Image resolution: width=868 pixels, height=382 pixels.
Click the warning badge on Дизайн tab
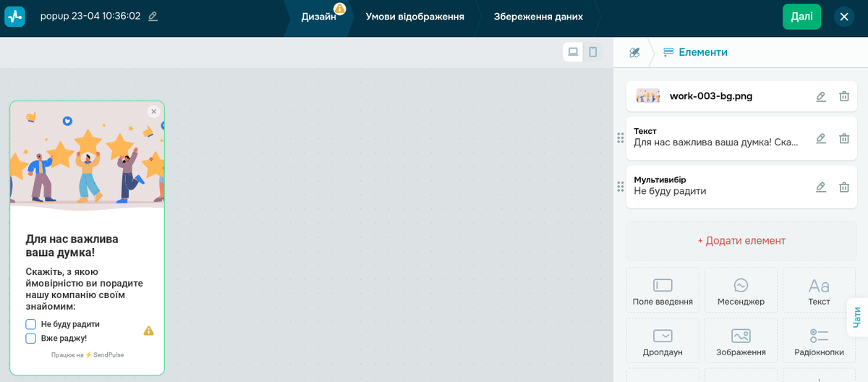pyautogui.click(x=339, y=8)
